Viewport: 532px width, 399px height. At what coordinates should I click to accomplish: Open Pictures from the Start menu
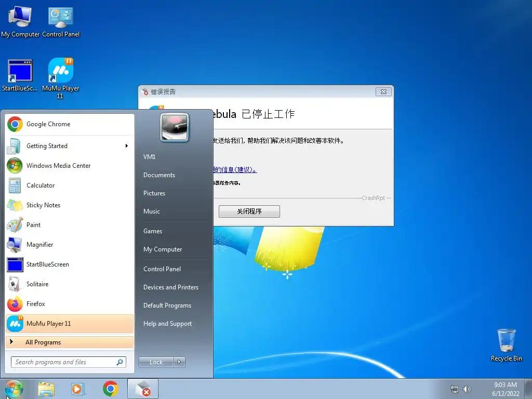click(x=154, y=193)
